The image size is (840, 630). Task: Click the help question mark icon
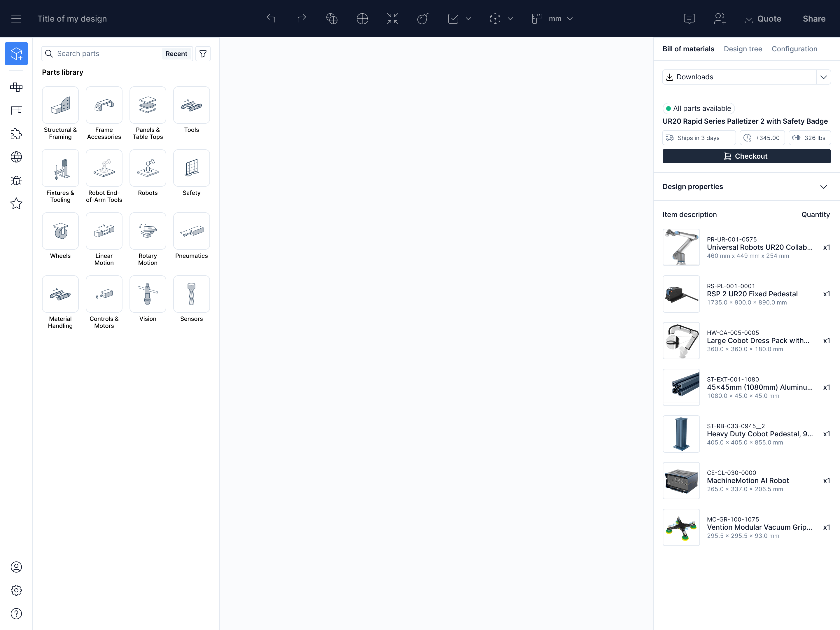pyautogui.click(x=16, y=613)
